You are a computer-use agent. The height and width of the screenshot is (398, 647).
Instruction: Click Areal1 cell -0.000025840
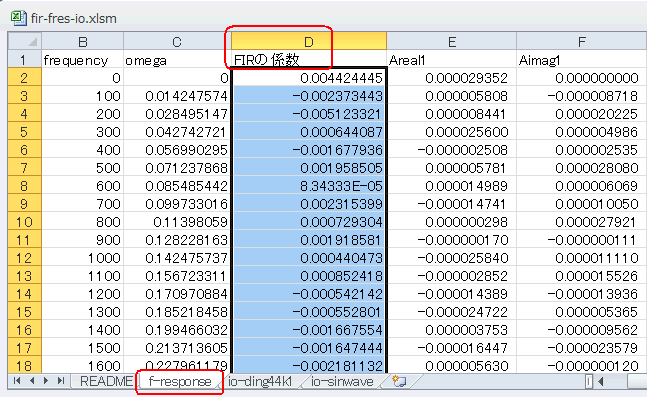click(451, 258)
